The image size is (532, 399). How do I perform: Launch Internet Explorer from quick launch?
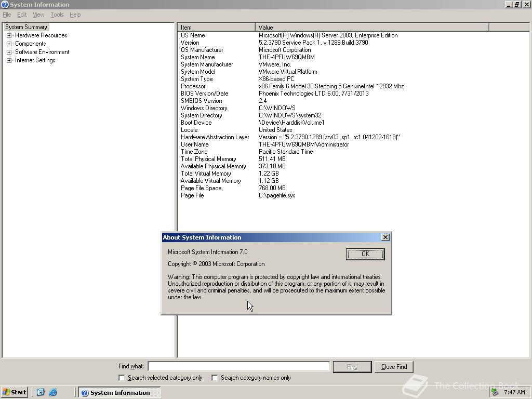[53, 392]
